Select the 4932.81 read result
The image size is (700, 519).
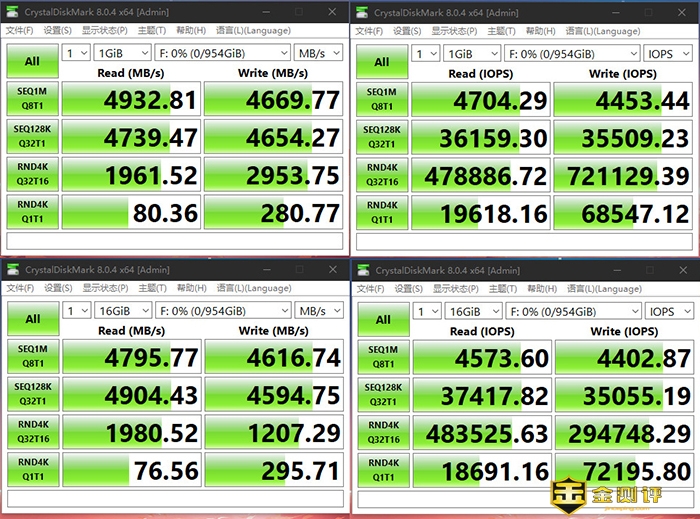tap(131, 99)
